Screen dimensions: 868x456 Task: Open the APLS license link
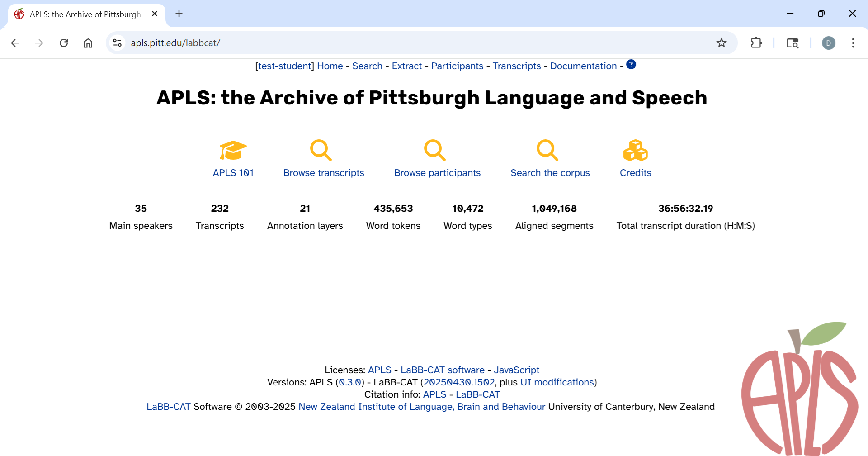[x=380, y=370]
